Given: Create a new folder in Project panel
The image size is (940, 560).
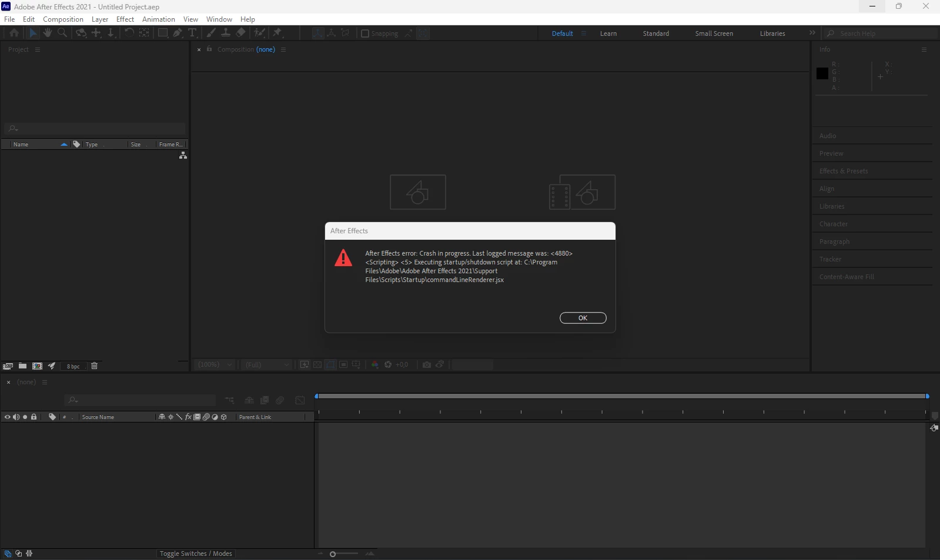Looking at the screenshot, I should pyautogui.click(x=22, y=366).
